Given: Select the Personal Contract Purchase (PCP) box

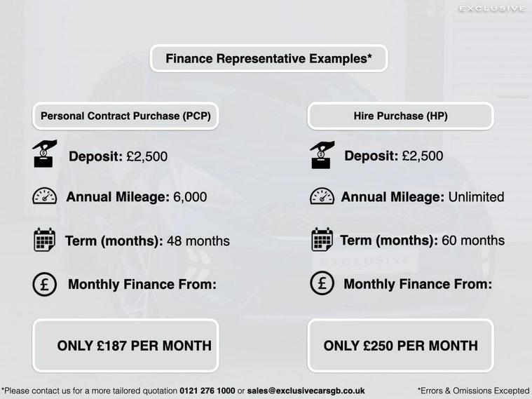Looking at the screenshot, I should (x=125, y=116).
